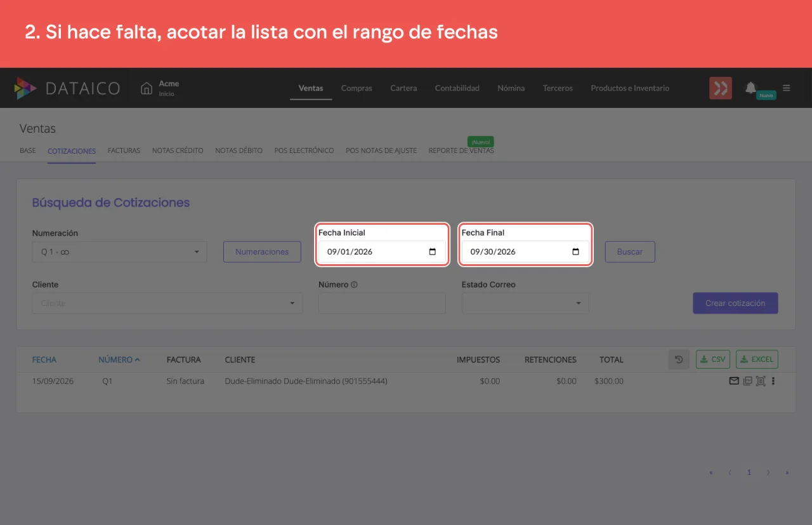Click the Crear cotización button
This screenshot has width=812, height=525.
pyautogui.click(x=735, y=303)
